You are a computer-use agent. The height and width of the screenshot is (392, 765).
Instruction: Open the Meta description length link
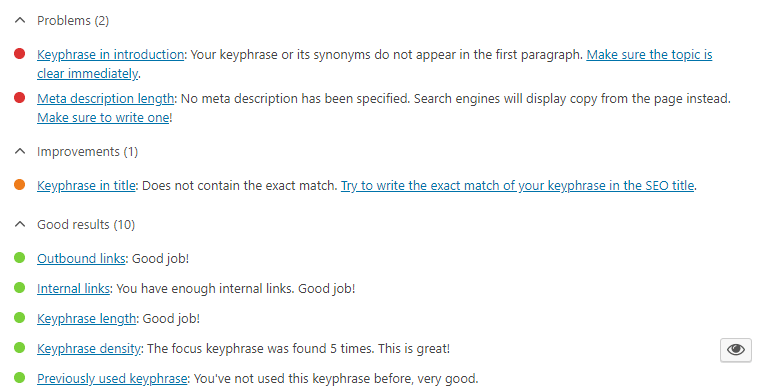105,99
